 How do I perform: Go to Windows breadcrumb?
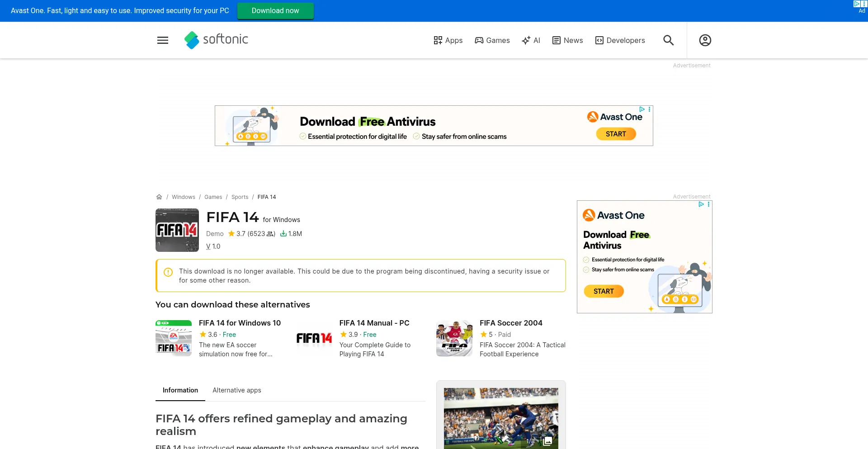(184, 197)
